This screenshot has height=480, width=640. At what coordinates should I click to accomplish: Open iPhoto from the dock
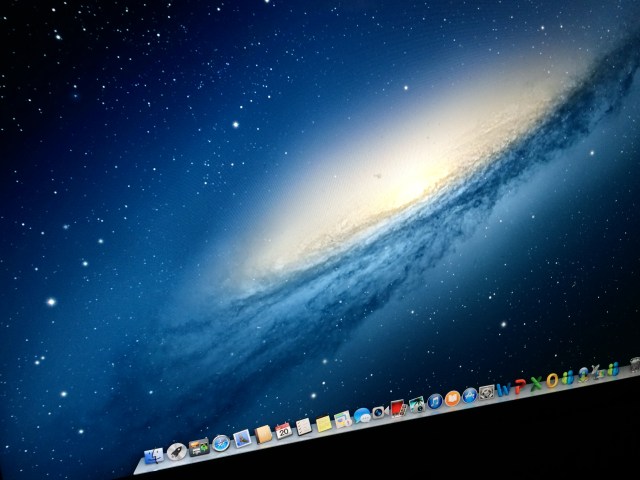tap(416, 403)
